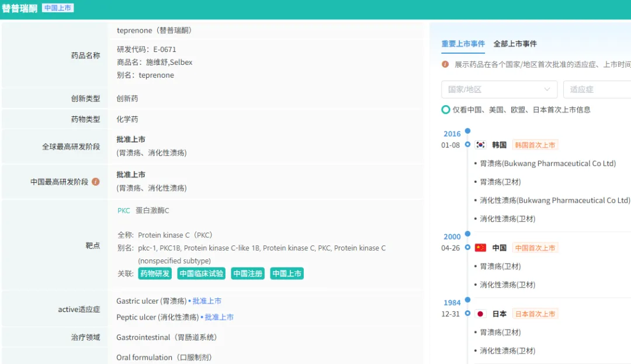
Task: Click 批准上市 link next to Gastric ulcer
Action: coord(207,301)
